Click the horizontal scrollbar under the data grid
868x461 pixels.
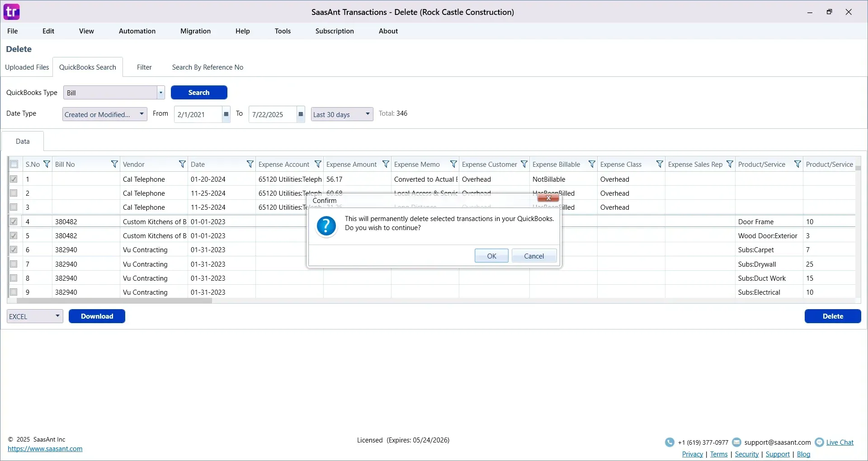114,301
